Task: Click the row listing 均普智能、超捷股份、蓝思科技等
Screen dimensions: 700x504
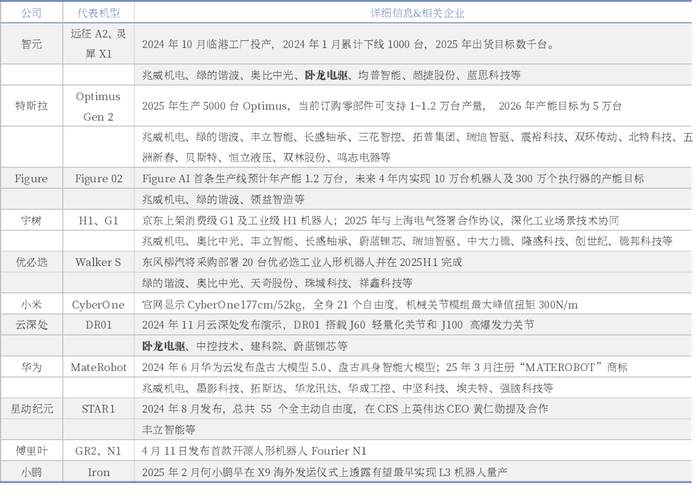Action: [412, 75]
